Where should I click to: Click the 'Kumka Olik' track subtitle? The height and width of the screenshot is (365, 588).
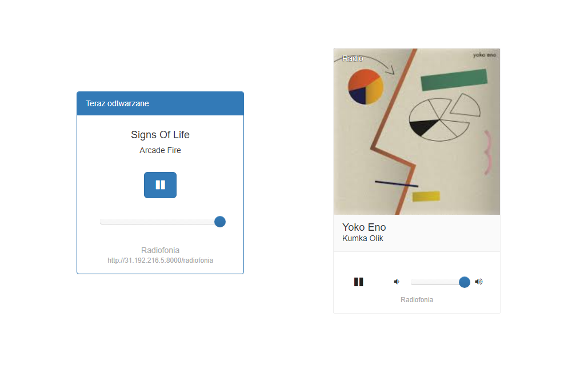pos(363,238)
